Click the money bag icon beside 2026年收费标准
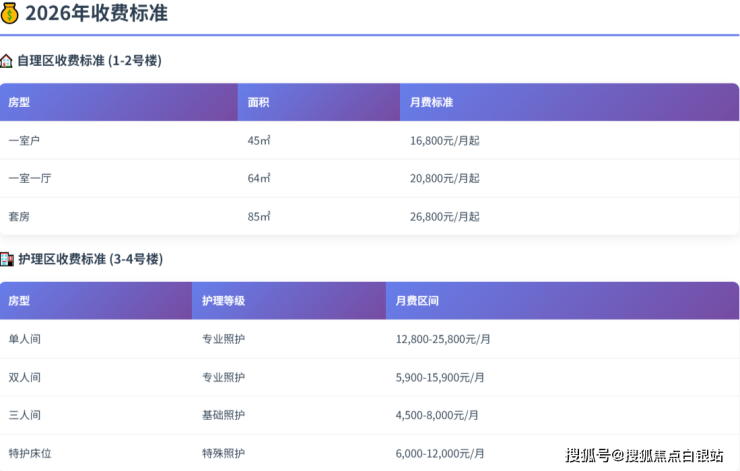 (10, 13)
